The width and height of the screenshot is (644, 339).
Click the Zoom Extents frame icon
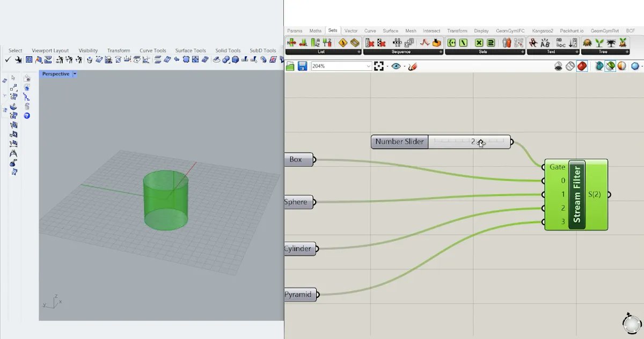378,66
